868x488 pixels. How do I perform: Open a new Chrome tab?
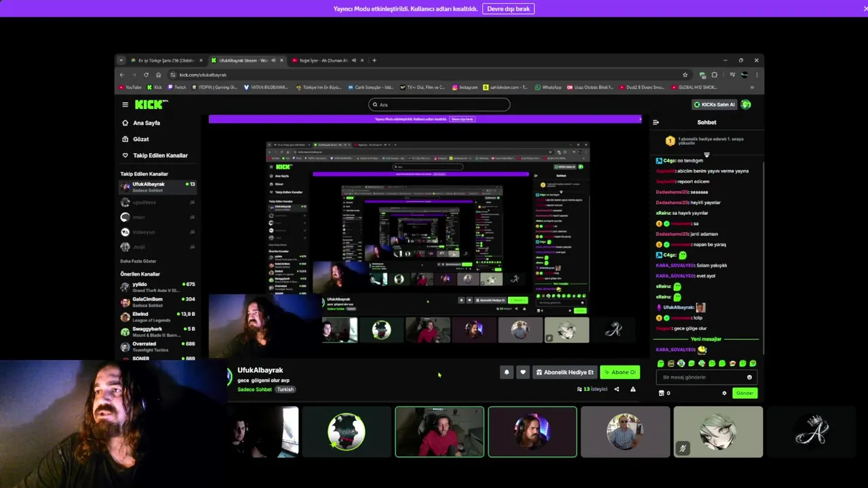[374, 60]
